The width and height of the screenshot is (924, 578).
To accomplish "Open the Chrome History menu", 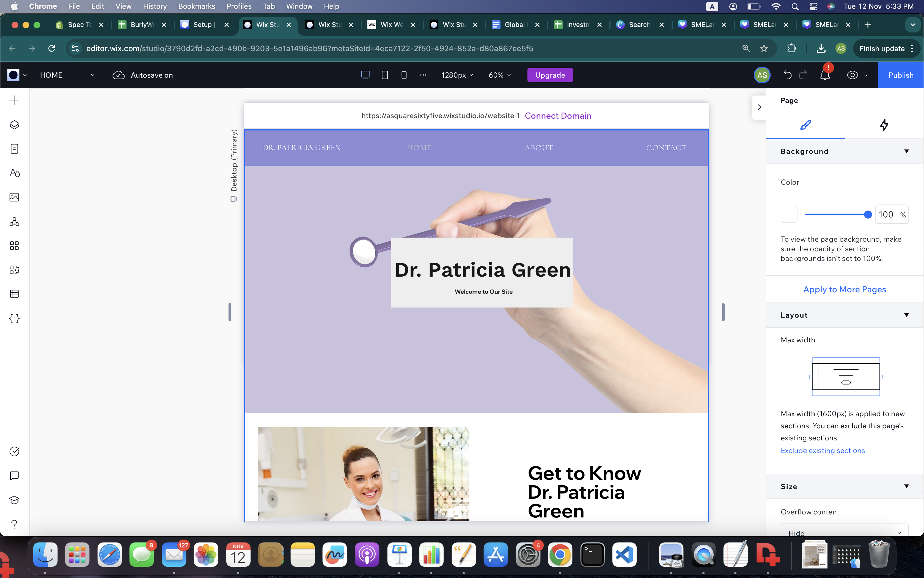I will point(155,6).
